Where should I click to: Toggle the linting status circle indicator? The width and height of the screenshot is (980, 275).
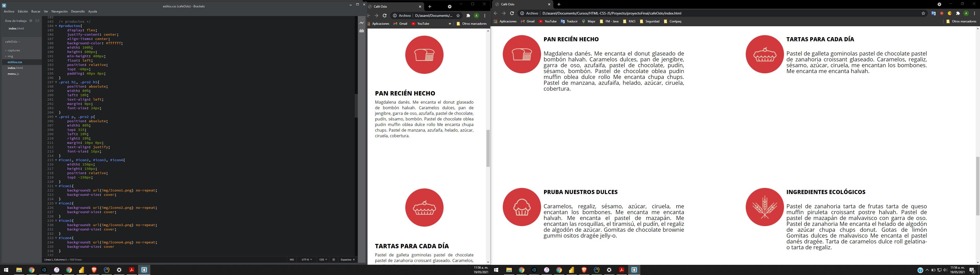click(334, 260)
